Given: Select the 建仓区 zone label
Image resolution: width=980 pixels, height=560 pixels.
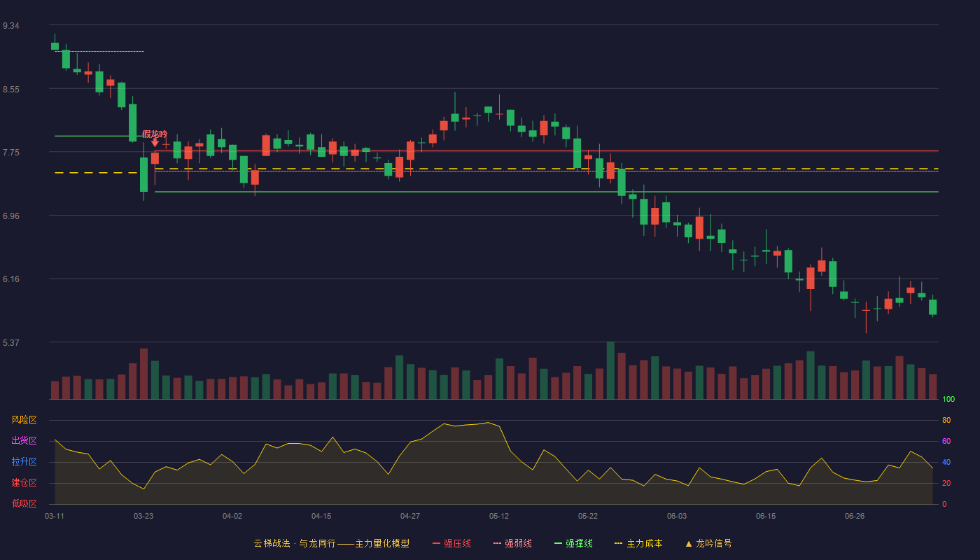Looking at the screenshot, I should click(x=24, y=483).
